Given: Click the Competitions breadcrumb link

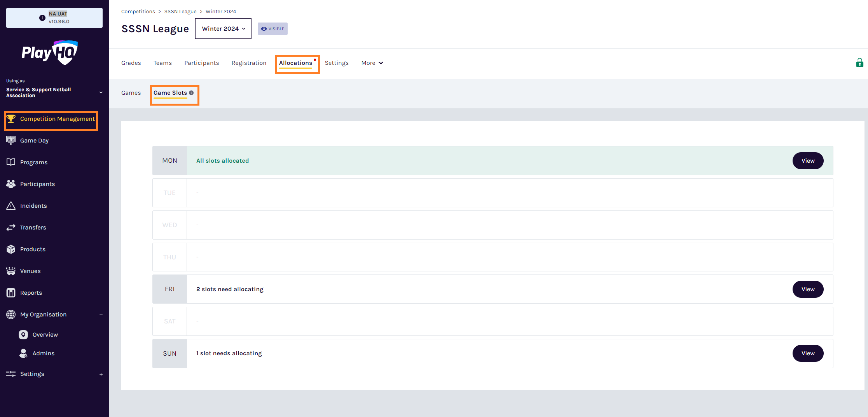Looking at the screenshot, I should [x=138, y=12].
